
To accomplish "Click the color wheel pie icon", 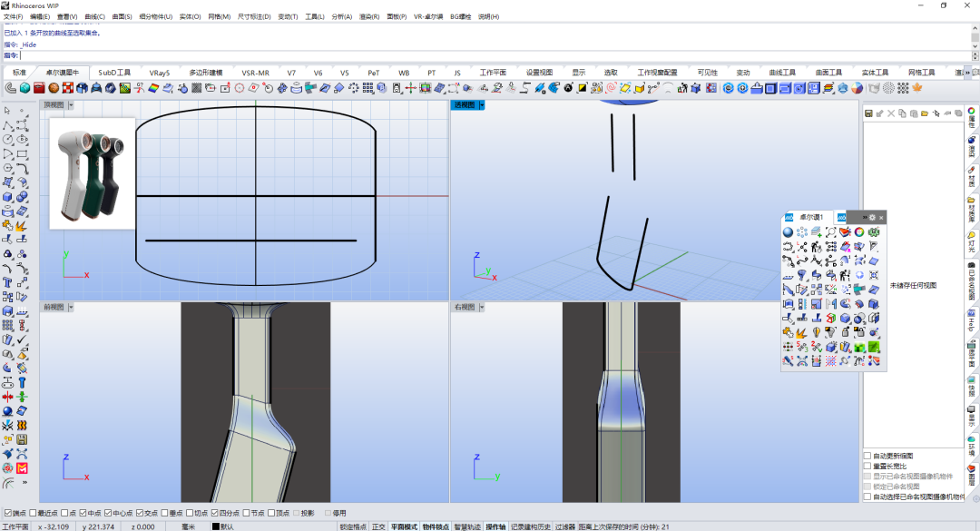I will point(857,88).
